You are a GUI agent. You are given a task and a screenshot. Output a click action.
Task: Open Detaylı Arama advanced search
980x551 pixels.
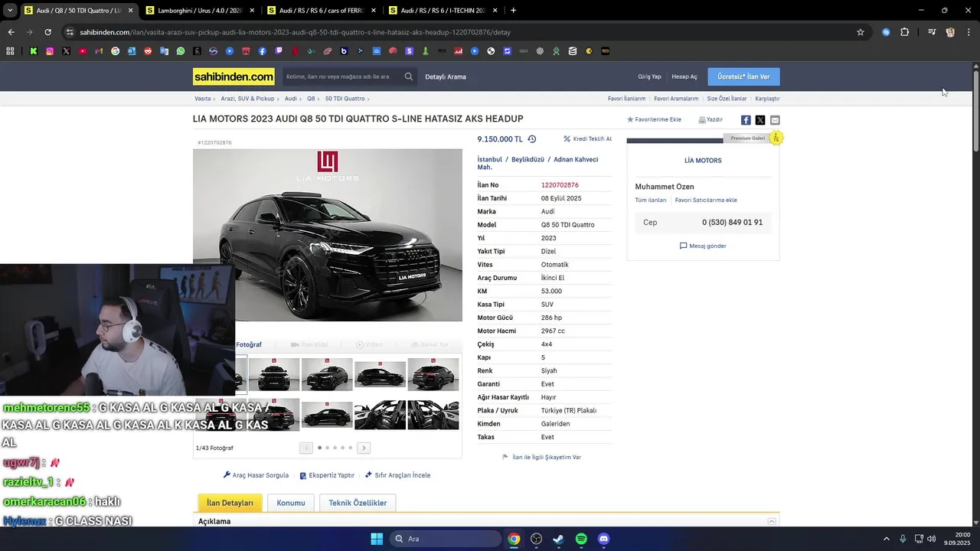(x=446, y=77)
